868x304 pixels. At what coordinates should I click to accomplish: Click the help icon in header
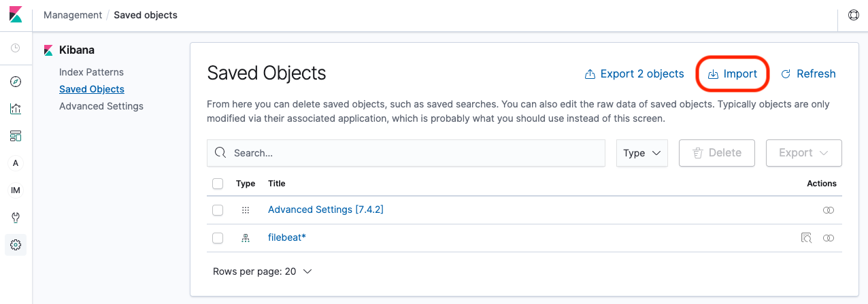853,15
